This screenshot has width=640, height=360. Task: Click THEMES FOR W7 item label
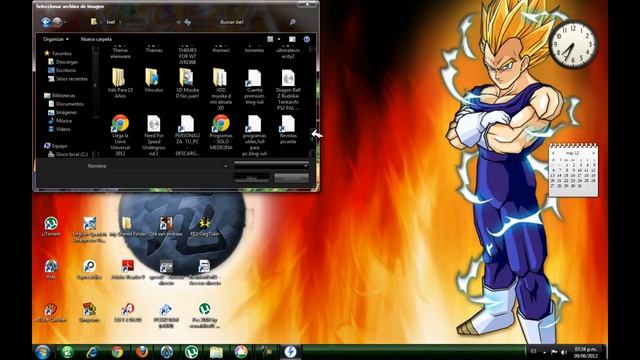click(187, 56)
